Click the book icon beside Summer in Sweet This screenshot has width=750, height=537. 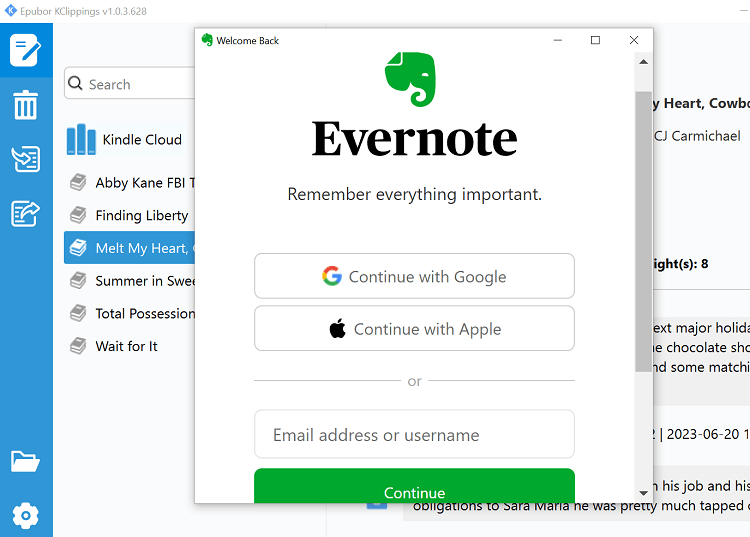click(78, 280)
